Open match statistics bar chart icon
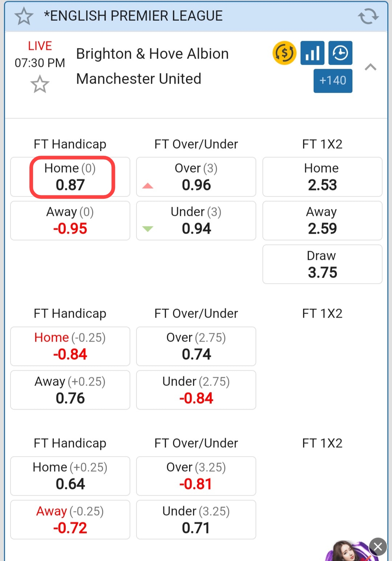This screenshot has height=561, width=392. click(x=312, y=53)
